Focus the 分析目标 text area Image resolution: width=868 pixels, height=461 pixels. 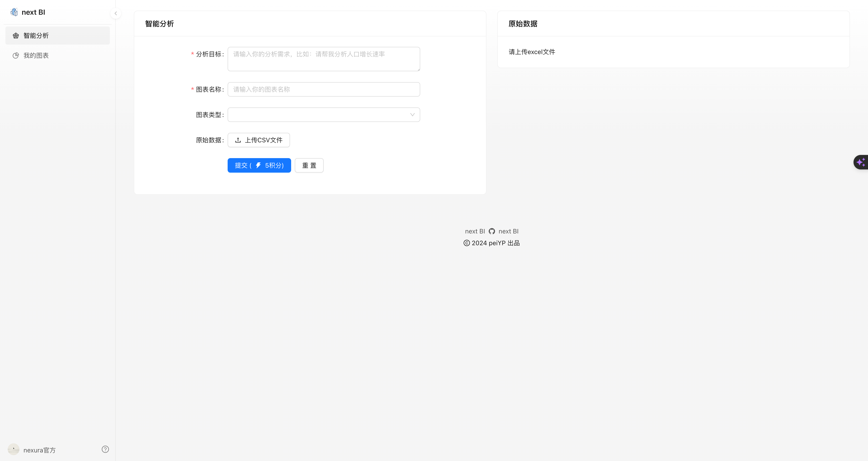coord(323,59)
